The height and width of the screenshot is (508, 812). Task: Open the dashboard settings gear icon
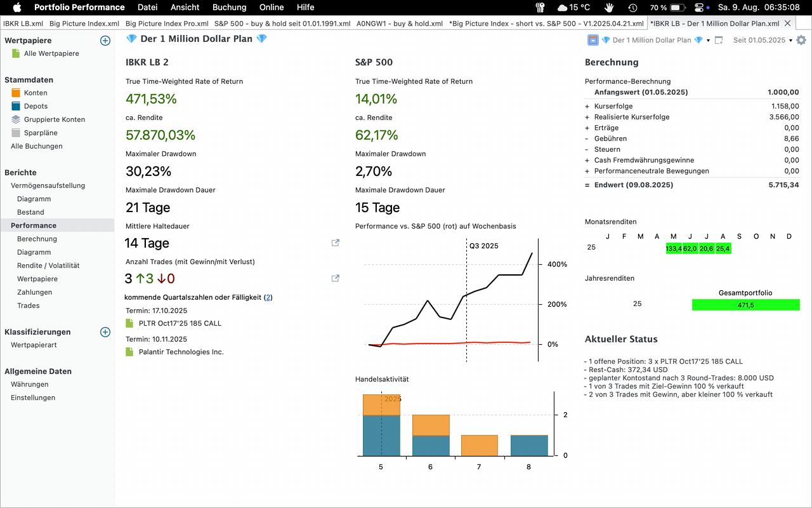click(801, 40)
